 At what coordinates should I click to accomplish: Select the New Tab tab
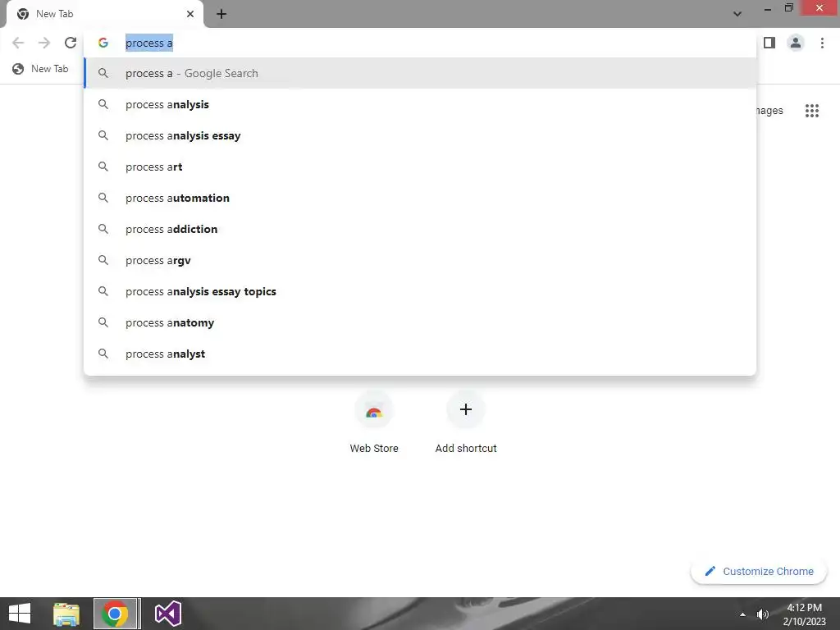105,14
